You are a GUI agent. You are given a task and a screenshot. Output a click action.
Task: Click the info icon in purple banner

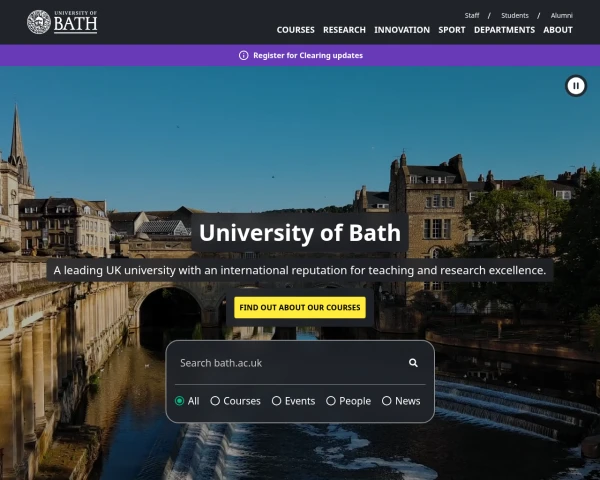243,56
